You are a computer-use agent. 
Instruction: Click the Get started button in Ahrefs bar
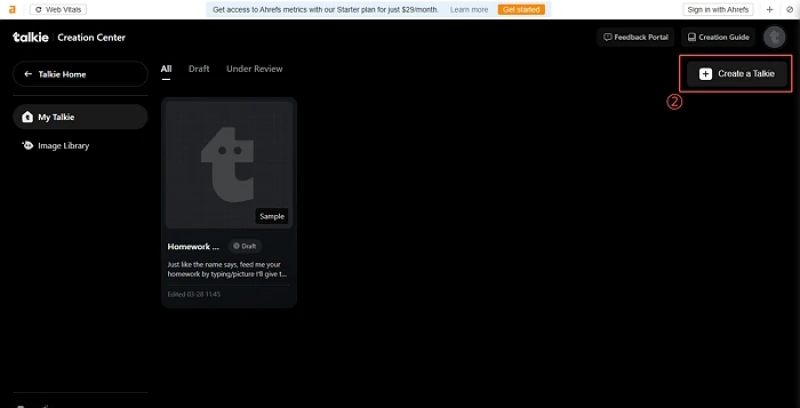521,9
